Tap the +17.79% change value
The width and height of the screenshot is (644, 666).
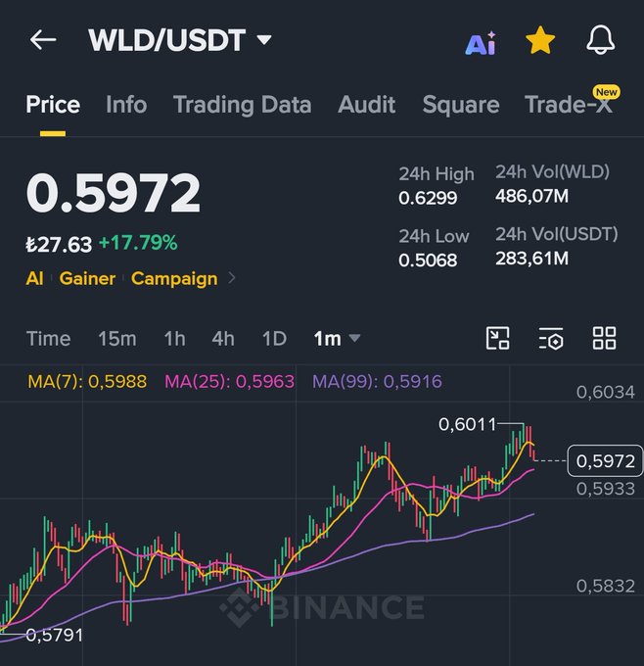coord(138,243)
